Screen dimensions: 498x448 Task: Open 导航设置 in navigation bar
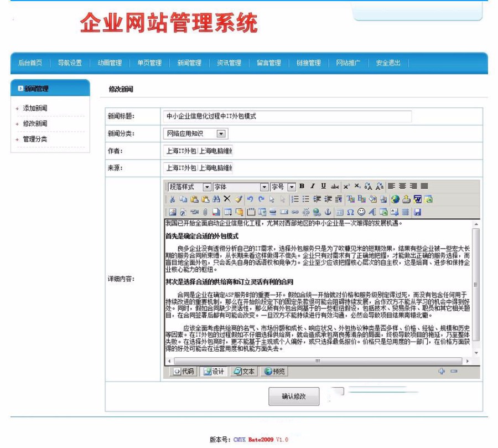[70, 63]
